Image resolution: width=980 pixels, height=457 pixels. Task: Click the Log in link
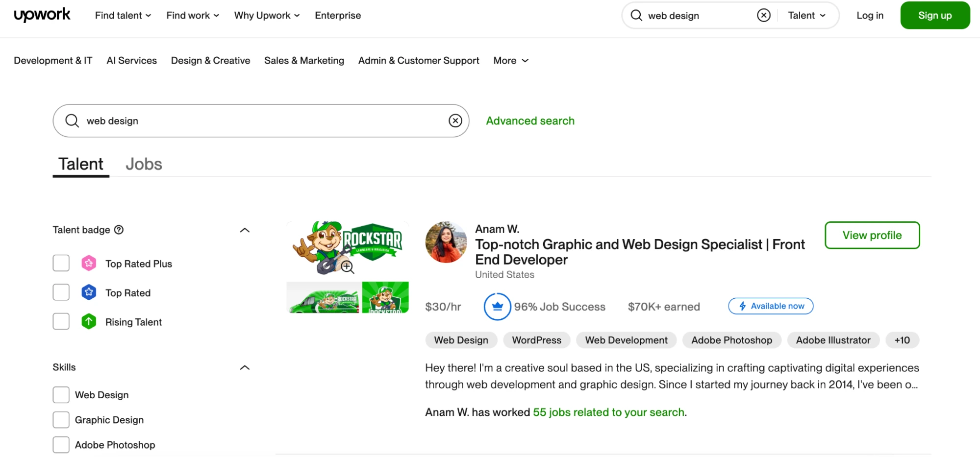(870, 15)
